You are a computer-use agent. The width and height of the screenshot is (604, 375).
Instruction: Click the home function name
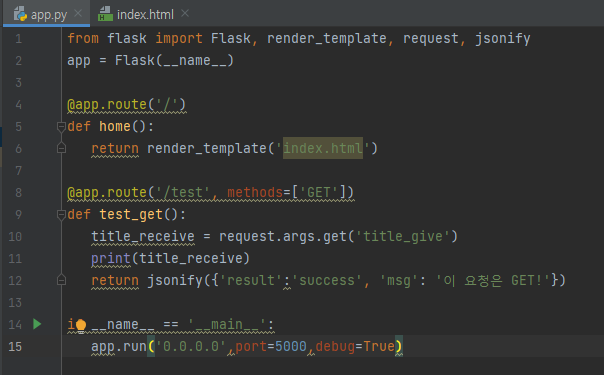[115, 126]
